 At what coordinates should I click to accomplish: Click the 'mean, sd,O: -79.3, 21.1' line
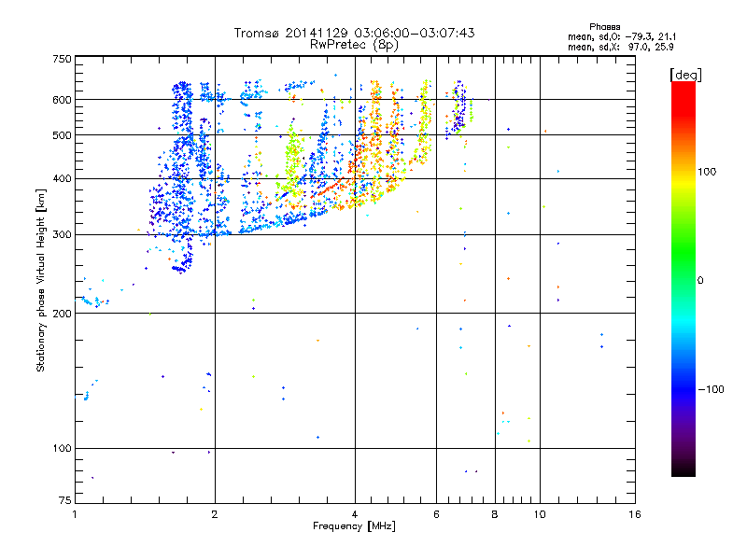click(622, 36)
